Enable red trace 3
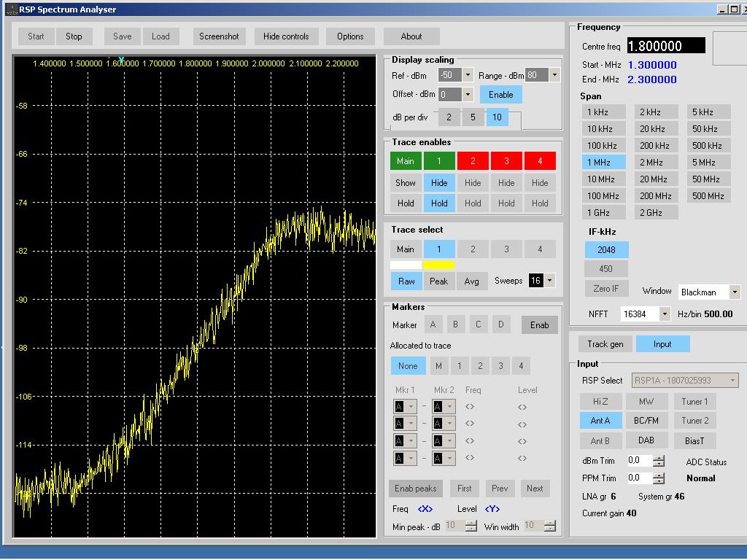This screenshot has height=560, width=747. (506, 161)
